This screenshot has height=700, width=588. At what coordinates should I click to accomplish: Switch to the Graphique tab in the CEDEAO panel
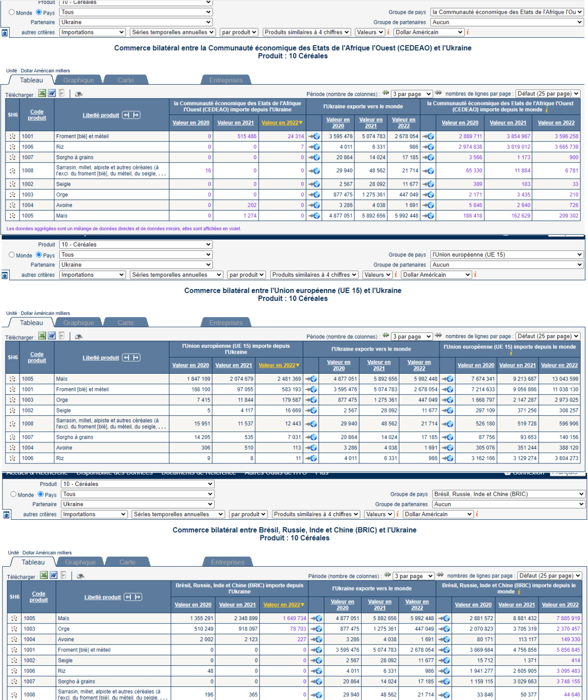[78, 80]
